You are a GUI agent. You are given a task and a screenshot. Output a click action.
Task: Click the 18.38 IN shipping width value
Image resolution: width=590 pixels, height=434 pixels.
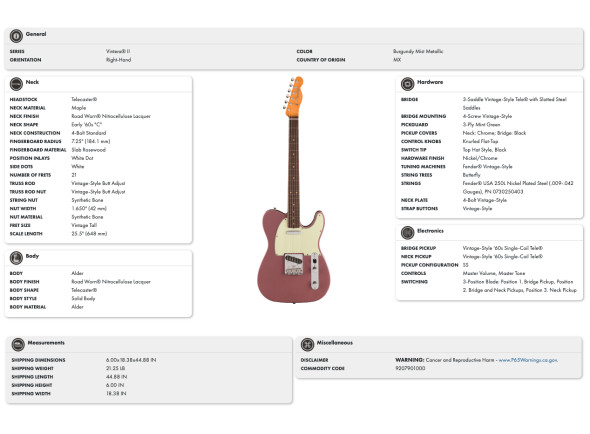[x=116, y=393]
